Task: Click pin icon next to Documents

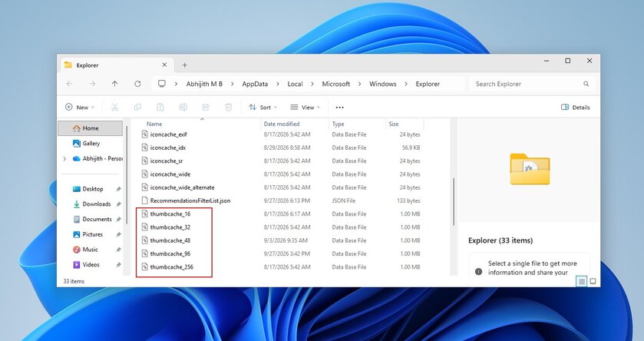Action: [x=118, y=220]
